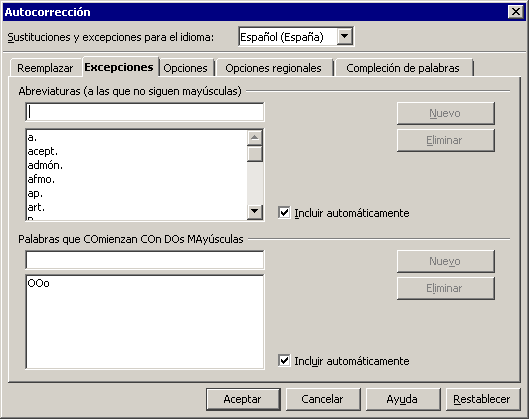This screenshot has height=419, width=529.
Task: Click Nuevo button in the MAyúsculas section
Action: (446, 261)
